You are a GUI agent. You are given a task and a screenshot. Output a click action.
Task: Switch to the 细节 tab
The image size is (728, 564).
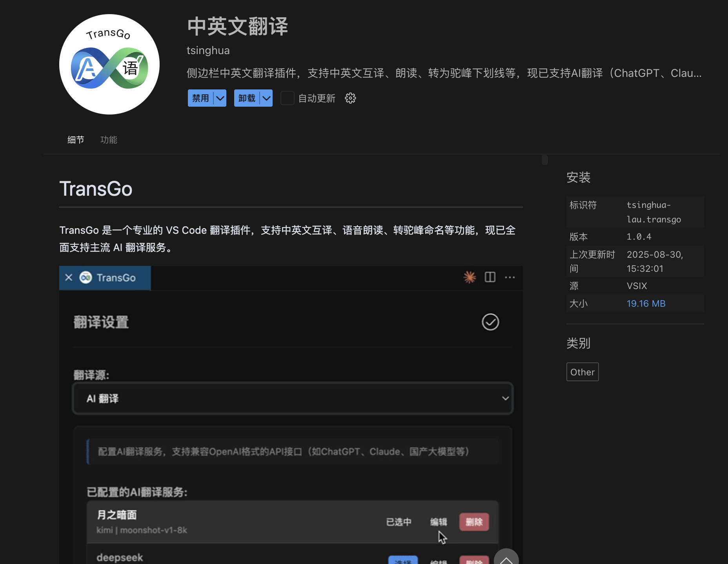76,140
